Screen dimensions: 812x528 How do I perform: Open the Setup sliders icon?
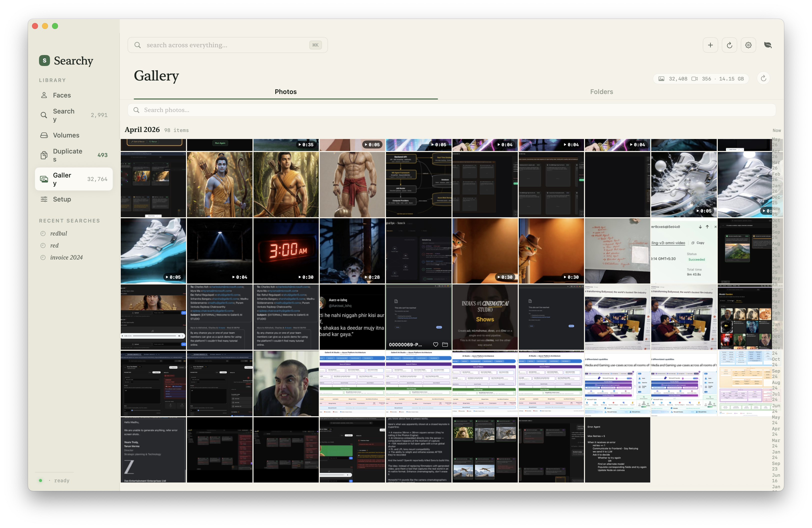44,199
